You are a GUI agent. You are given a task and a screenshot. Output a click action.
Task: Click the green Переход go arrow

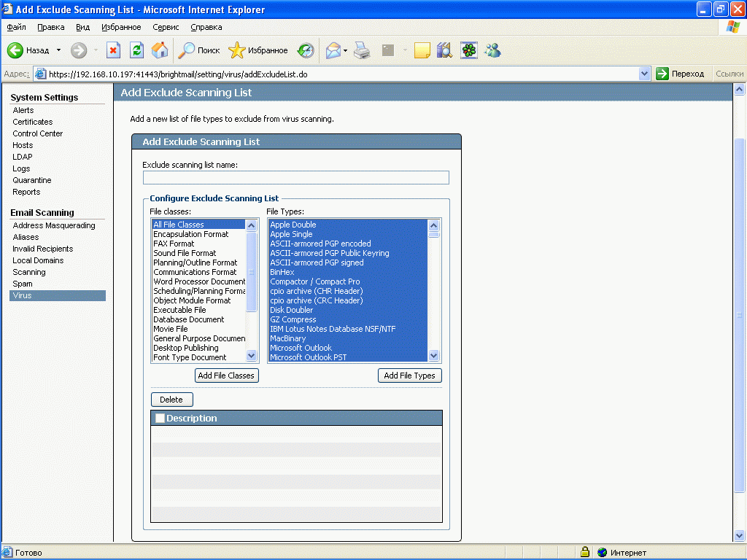coord(662,74)
